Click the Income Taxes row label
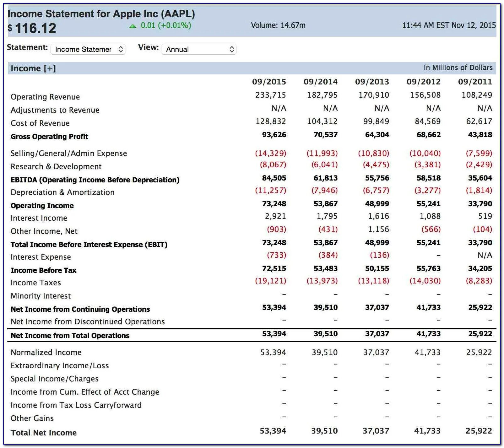The image size is (504, 448). pyautogui.click(x=36, y=283)
